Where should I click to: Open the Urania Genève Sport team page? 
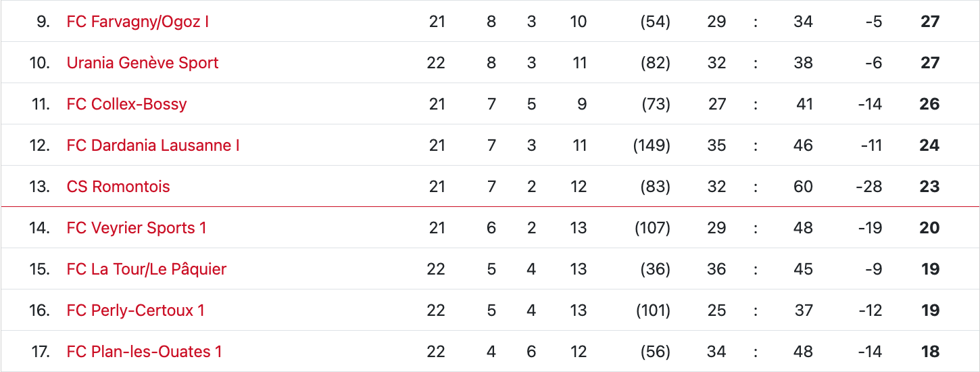143,63
